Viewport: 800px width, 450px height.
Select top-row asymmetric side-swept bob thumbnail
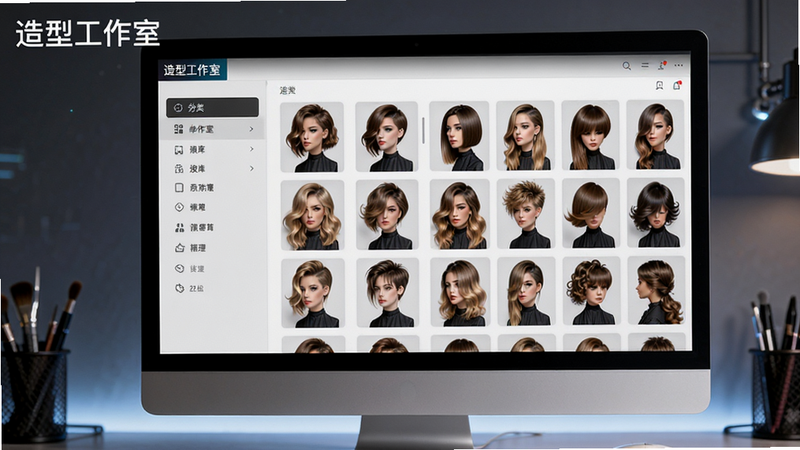[386, 137]
